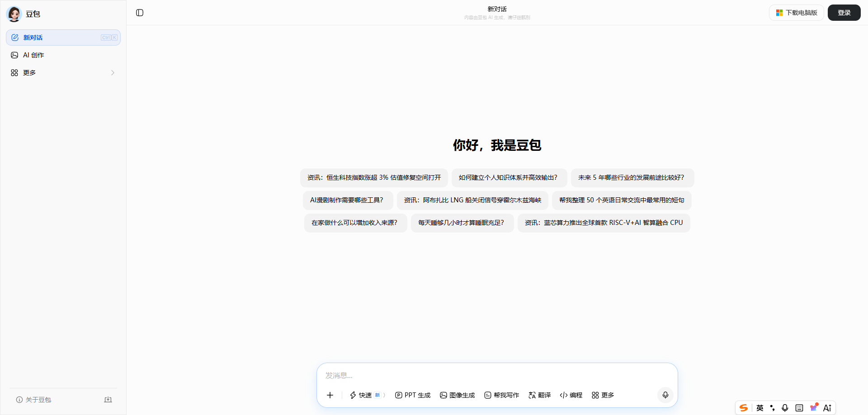Click the Doubao avatar logo
This screenshot has height=415, width=868.
[14, 14]
